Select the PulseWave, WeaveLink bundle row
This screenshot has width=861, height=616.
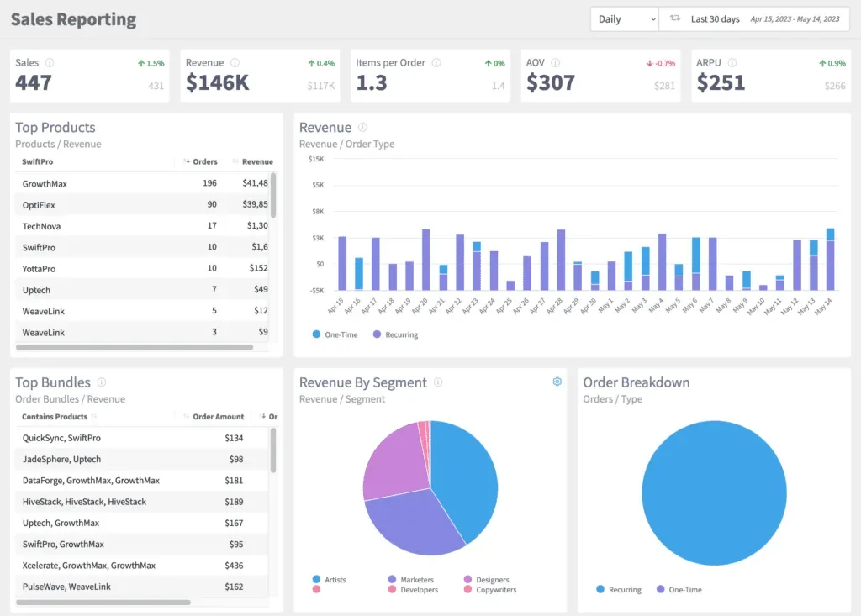tap(141, 587)
